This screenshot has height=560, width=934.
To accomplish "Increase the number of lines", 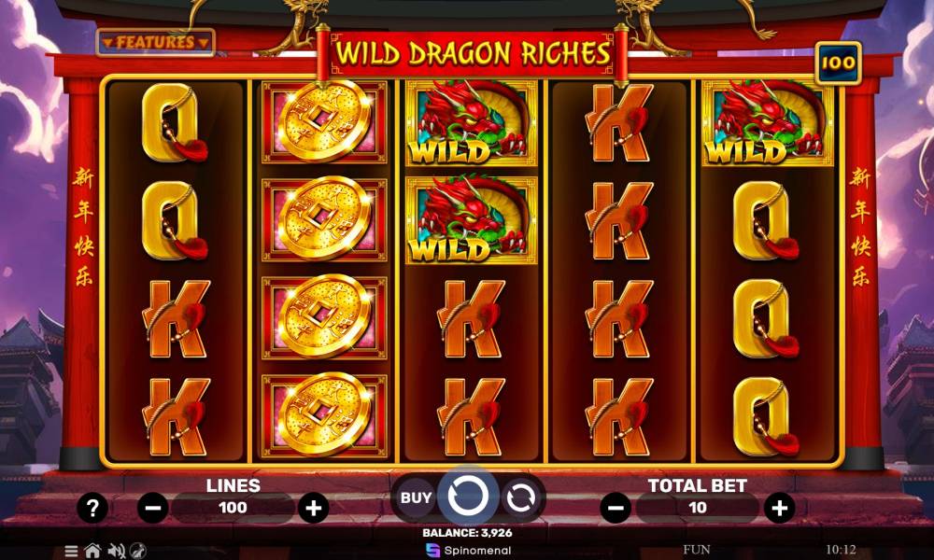I will (313, 509).
